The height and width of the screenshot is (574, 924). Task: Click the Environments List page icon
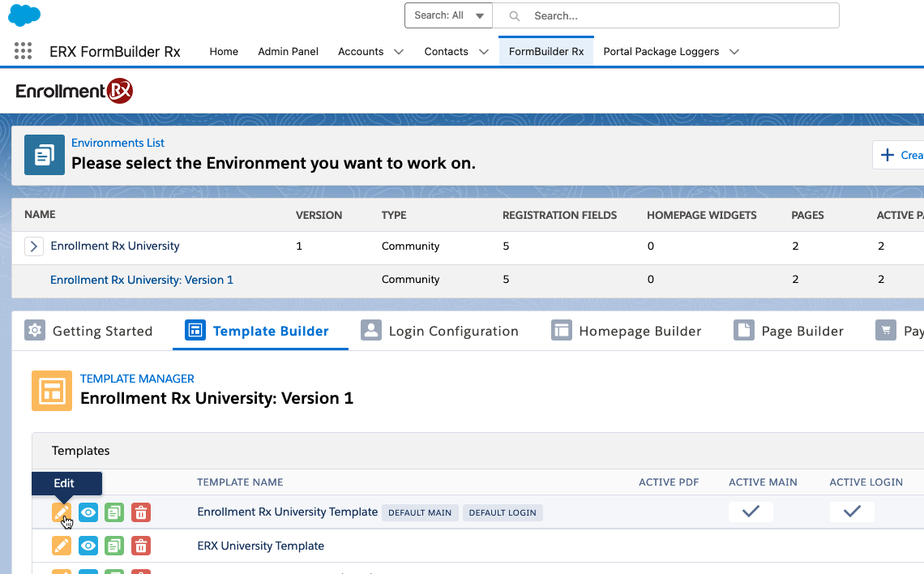pos(45,155)
